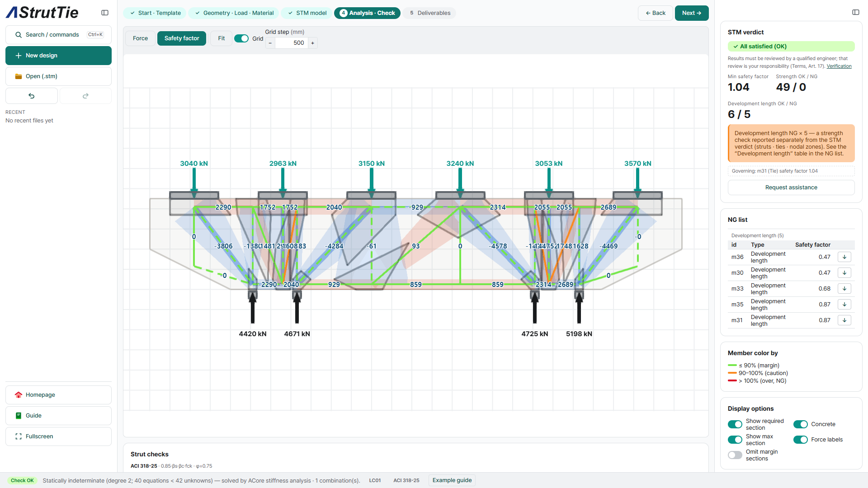Image resolution: width=868 pixels, height=488 pixels.
Task: Enter Fullscreen mode
Action: 58,436
